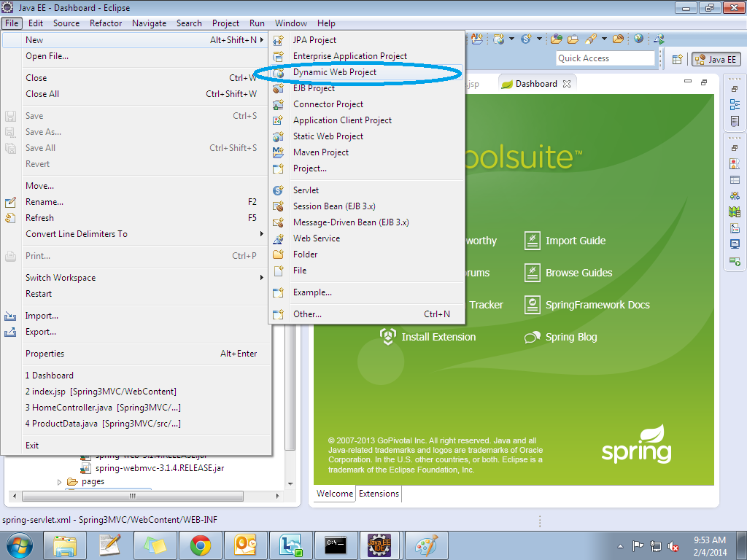Click the Quick Access search field

[x=605, y=58]
